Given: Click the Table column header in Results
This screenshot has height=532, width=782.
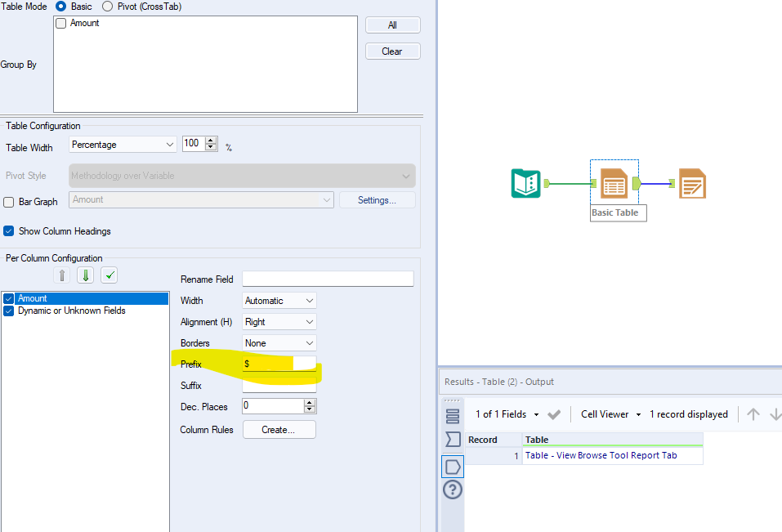Looking at the screenshot, I should [612, 440].
